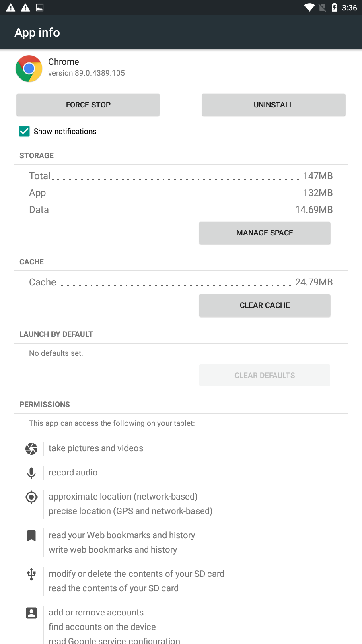Tap the camera permission icon

click(31, 448)
